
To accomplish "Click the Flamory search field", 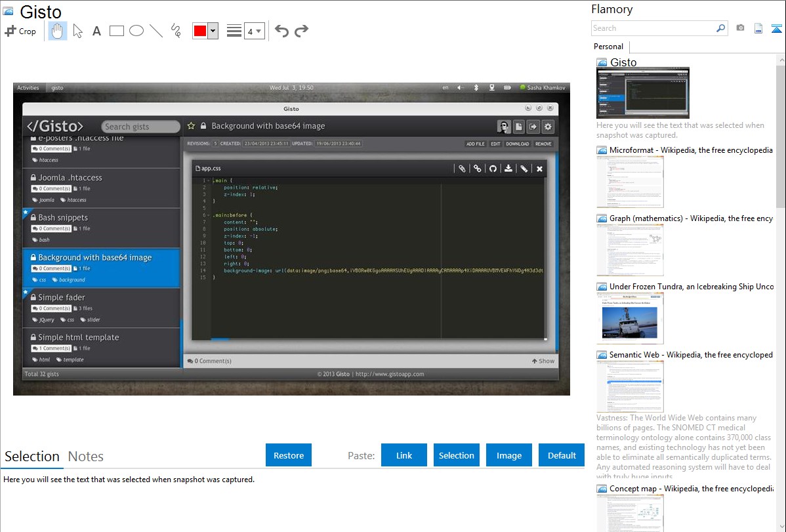I will tap(653, 28).
